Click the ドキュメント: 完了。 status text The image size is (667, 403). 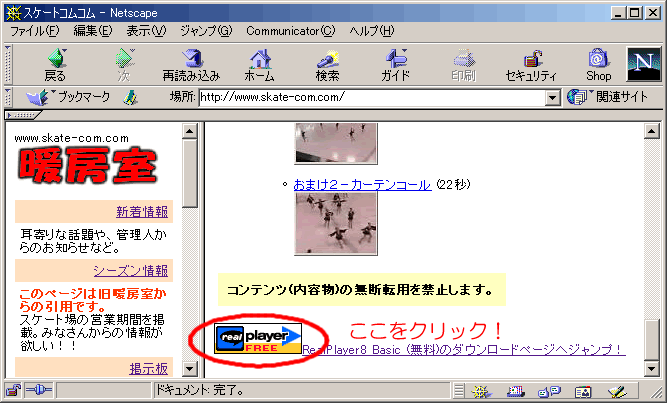[x=200, y=390]
